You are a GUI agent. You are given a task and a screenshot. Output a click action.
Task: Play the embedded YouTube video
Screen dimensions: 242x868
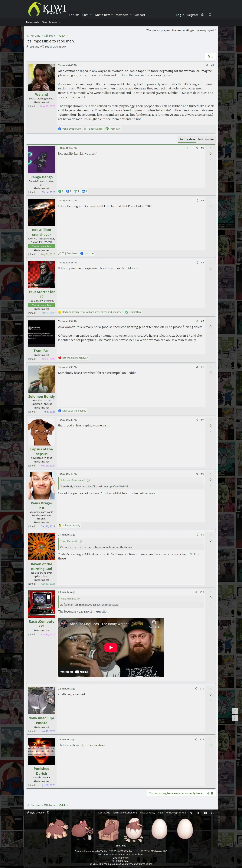point(111,647)
